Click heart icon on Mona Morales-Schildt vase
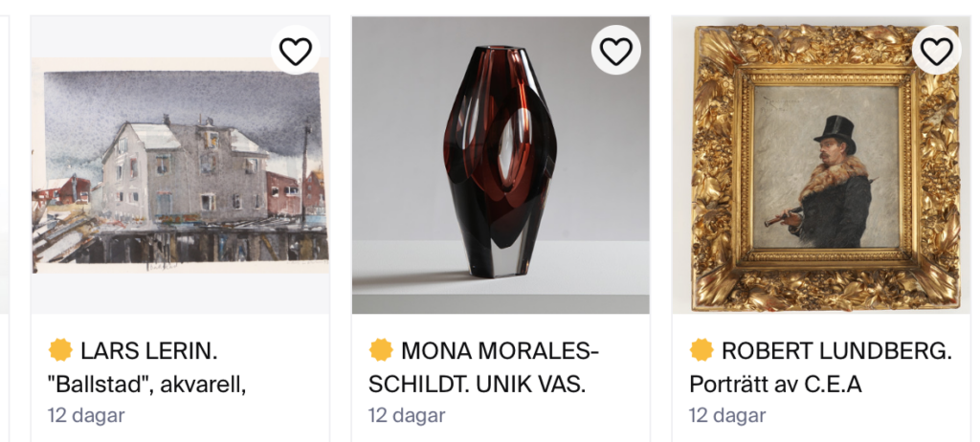Viewport: 980px width, 442px height. pyautogui.click(x=615, y=51)
